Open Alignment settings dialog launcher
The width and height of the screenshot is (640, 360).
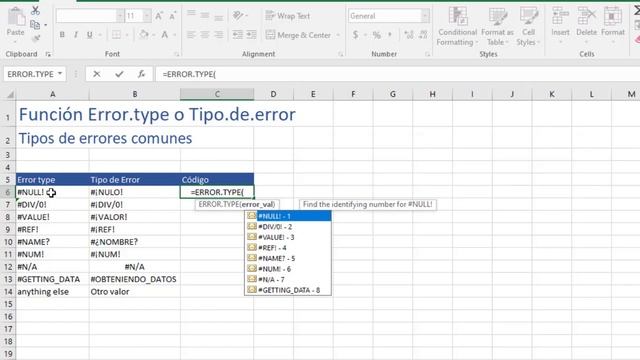341,54
